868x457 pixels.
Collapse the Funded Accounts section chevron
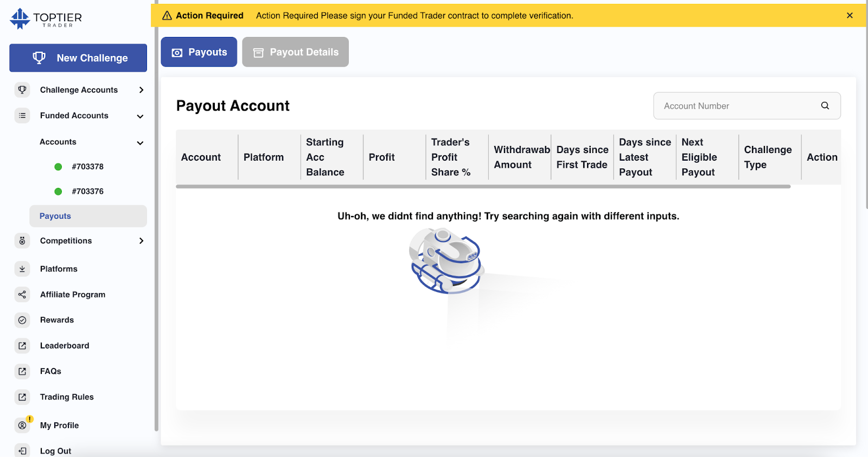(140, 116)
